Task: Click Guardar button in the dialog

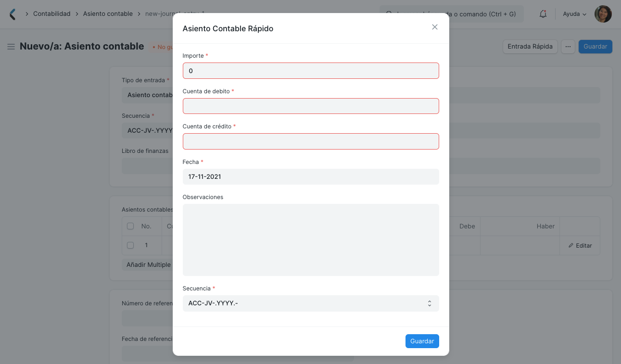Action: pos(422,341)
